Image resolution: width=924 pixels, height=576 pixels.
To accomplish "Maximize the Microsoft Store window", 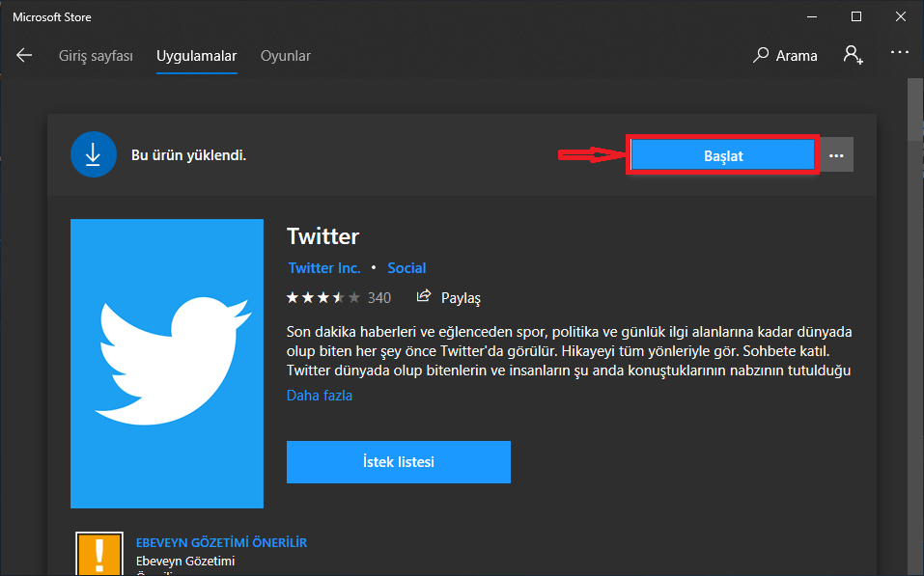I will (856, 16).
